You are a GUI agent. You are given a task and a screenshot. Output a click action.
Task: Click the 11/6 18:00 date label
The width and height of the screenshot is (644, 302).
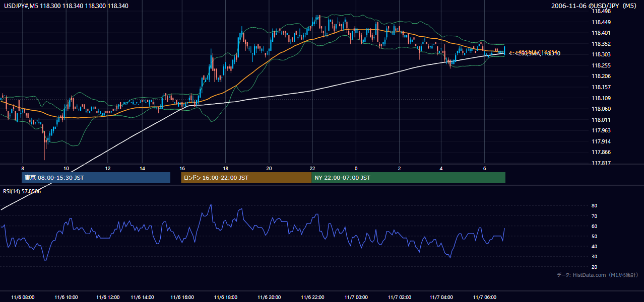click(226, 297)
